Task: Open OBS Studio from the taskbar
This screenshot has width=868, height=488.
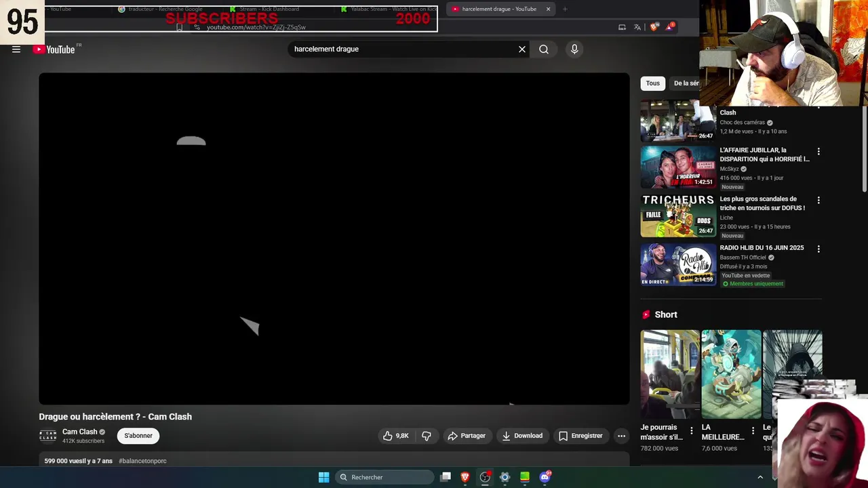Action: pos(485,477)
